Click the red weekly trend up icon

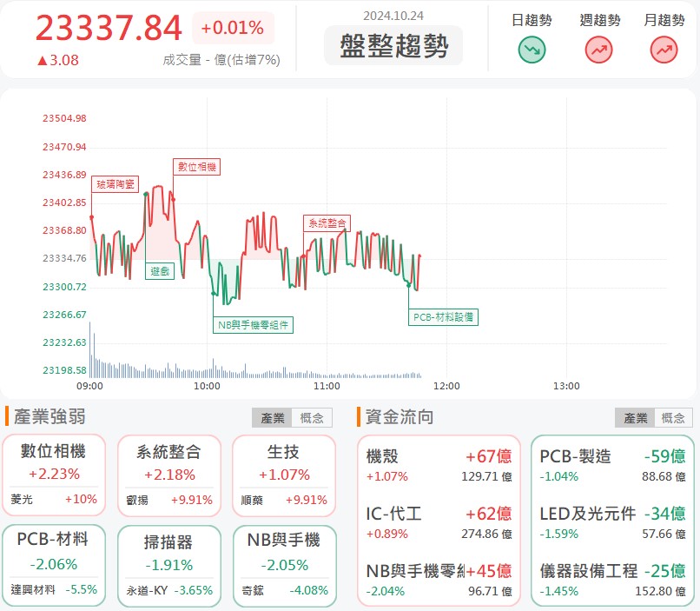point(598,50)
